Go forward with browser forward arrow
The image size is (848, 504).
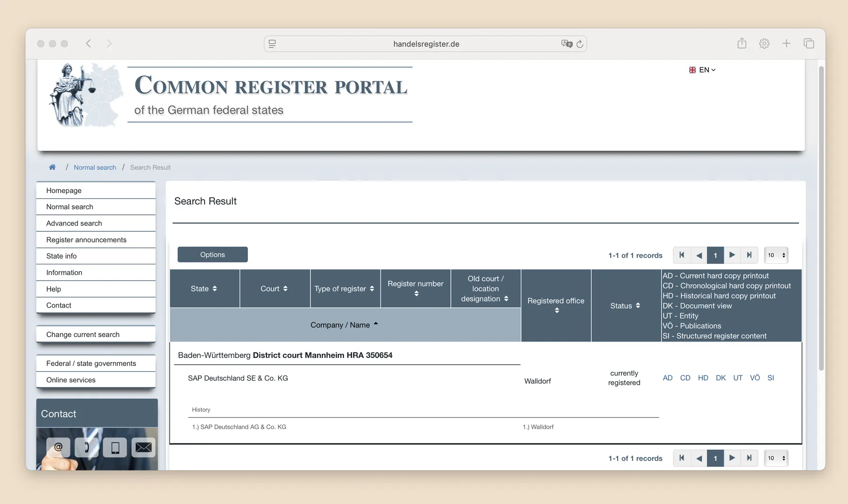[109, 44]
